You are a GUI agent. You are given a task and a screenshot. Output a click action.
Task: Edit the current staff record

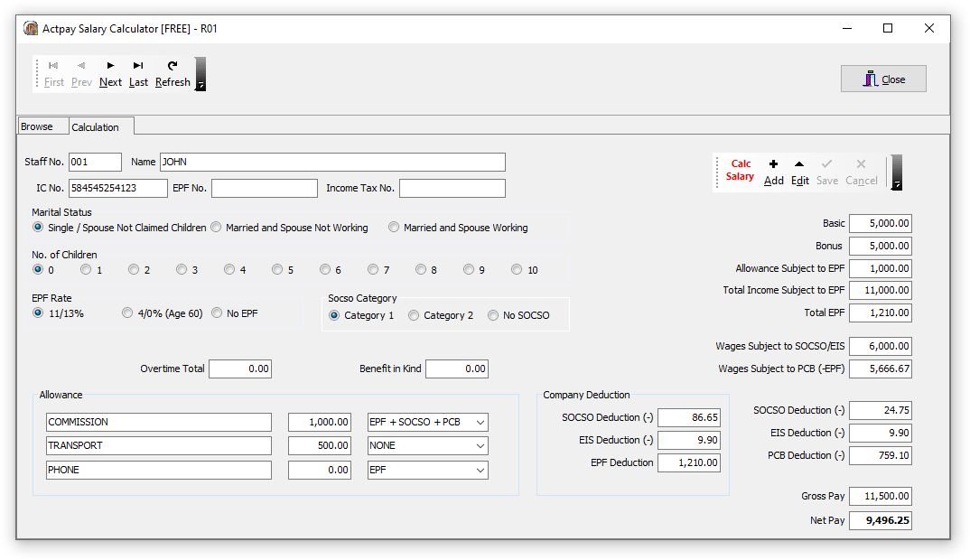click(800, 172)
